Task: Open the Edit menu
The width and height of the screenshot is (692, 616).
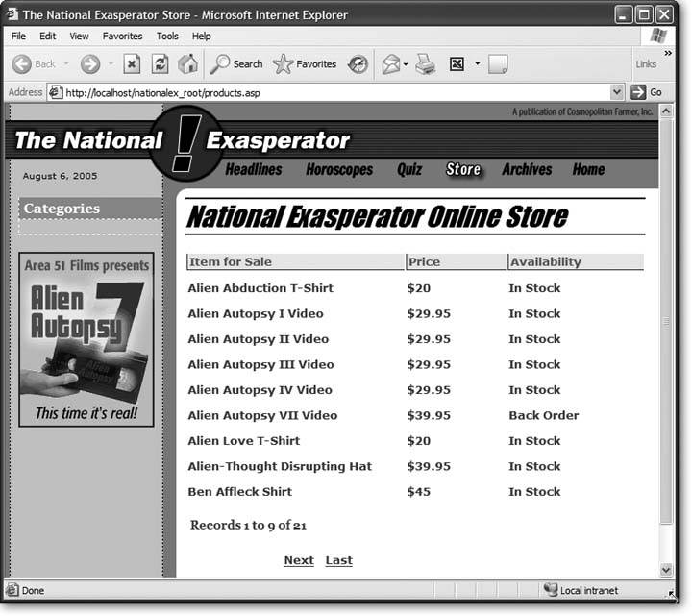Action: click(47, 37)
